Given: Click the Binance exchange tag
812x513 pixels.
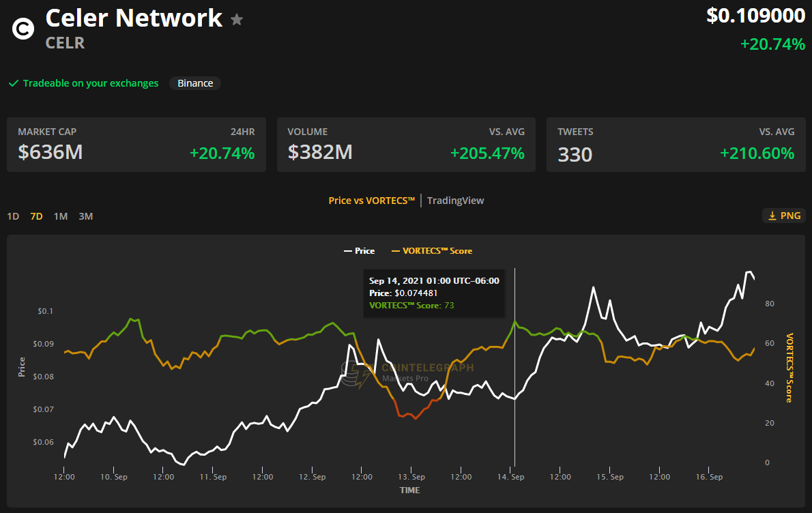Looking at the screenshot, I should point(195,83).
